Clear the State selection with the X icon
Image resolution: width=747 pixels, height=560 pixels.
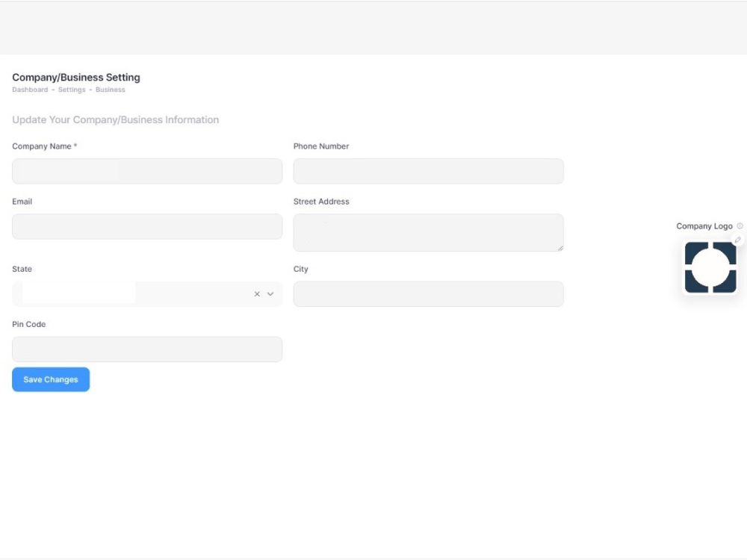[257, 294]
